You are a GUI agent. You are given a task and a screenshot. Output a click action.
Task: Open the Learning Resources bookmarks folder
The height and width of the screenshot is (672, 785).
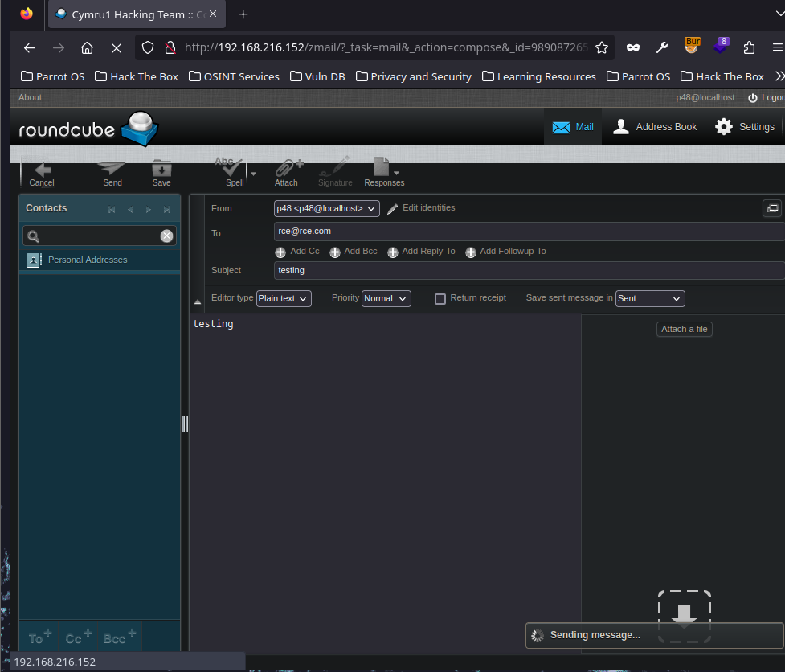pyautogui.click(x=538, y=76)
